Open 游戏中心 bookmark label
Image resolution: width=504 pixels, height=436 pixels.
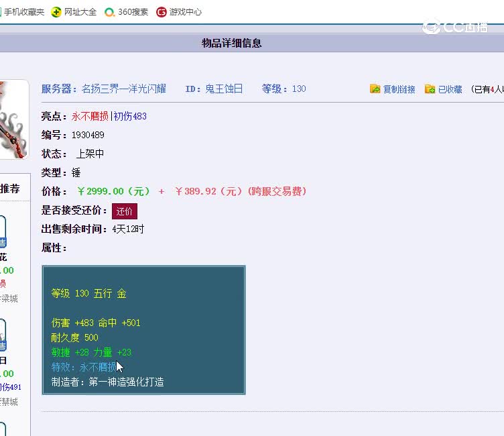click(185, 12)
